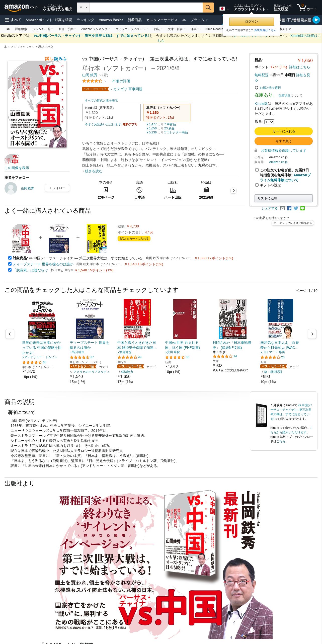322x644 pixels.
Task: Click the カートに入れる add to cart button
Action: pyautogui.click(x=284, y=131)
